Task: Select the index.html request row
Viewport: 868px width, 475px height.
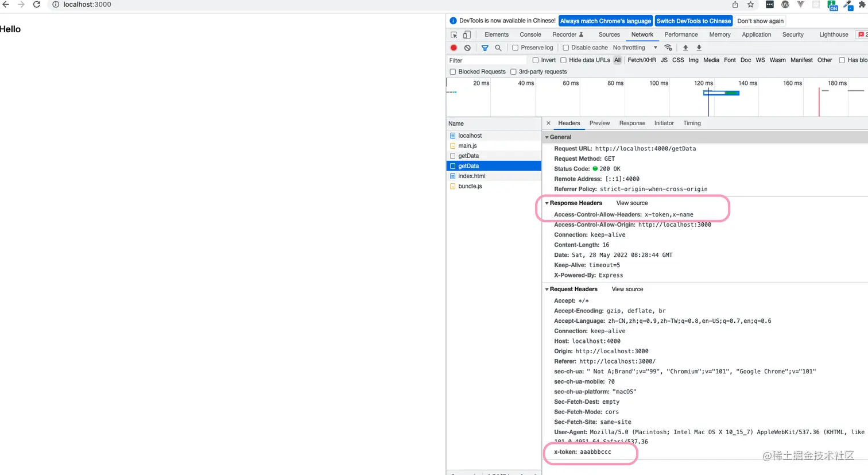Action: 494,176
